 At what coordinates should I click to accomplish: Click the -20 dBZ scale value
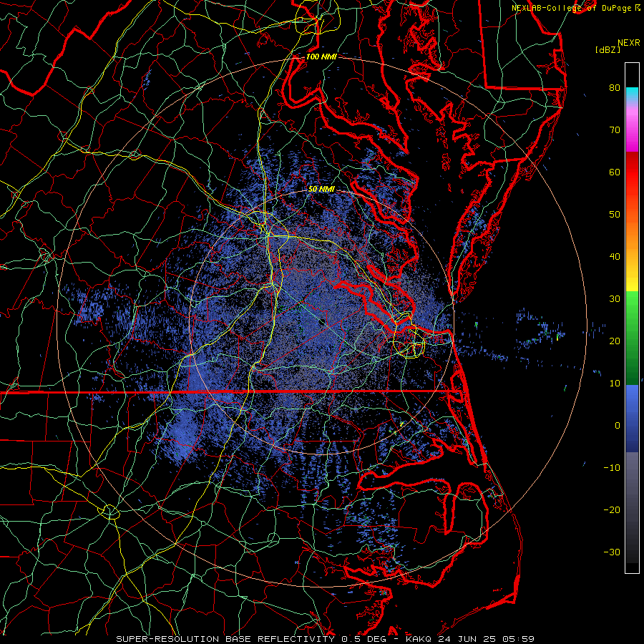[612, 509]
